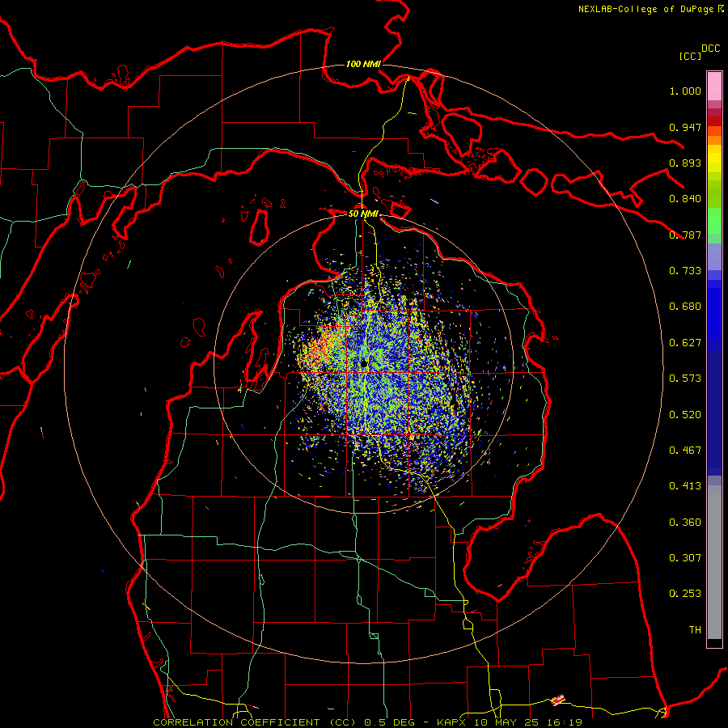This screenshot has width=728, height=728.
Task: Click the gray lower segment of color scale
Action: click(x=714, y=562)
